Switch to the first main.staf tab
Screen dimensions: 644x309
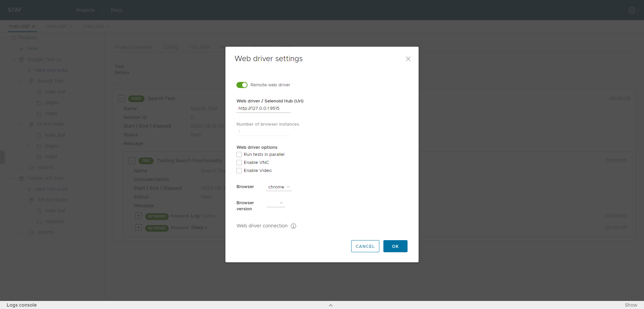[x=19, y=26]
